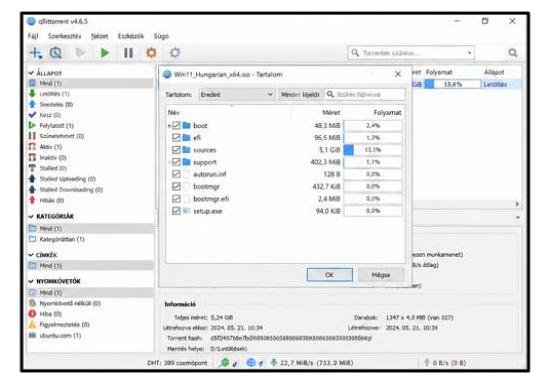The image size is (550, 384).
Task: Click the green resume play icon
Action: (105, 53)
